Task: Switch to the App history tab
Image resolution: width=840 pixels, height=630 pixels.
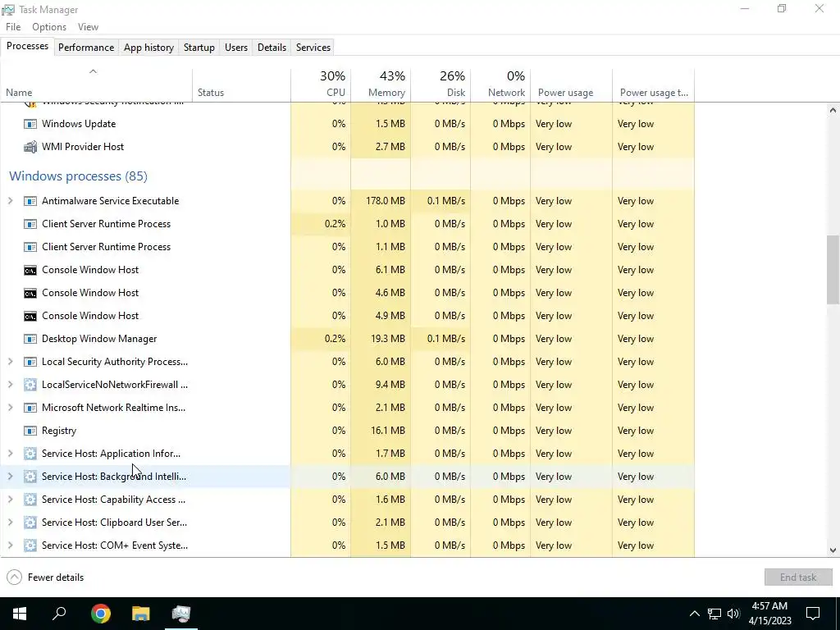Action: [149, 47]
